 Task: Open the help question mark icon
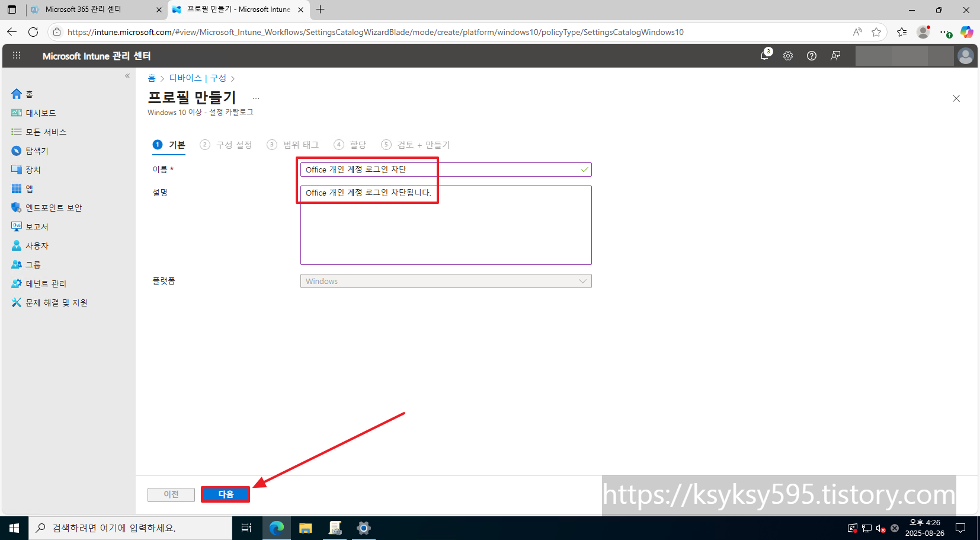pos(812,56)
